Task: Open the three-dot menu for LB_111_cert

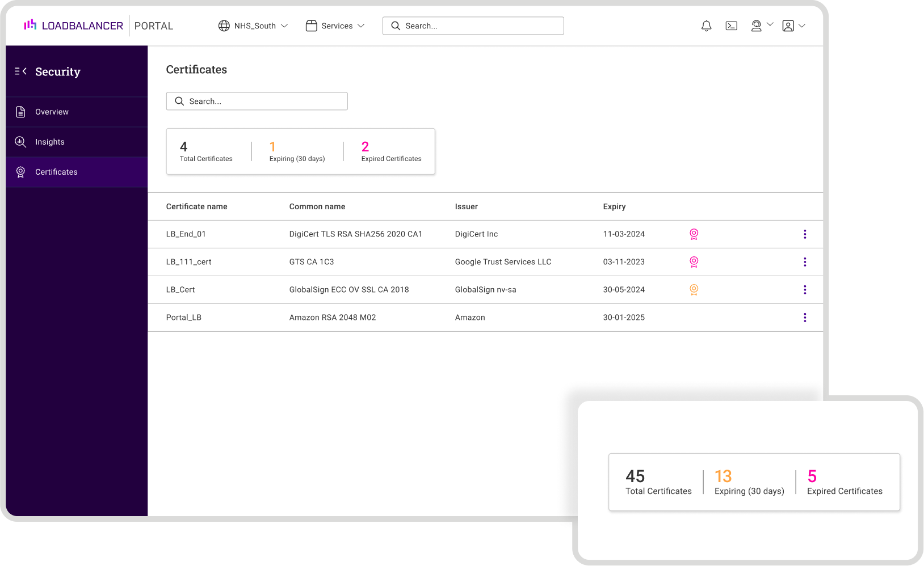Action: point(805,261)
